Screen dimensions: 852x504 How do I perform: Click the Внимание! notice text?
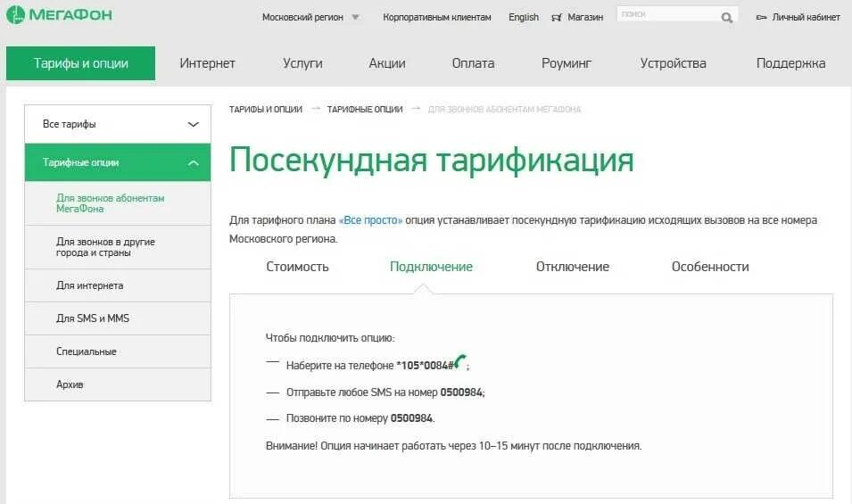[x=454, y=446]
